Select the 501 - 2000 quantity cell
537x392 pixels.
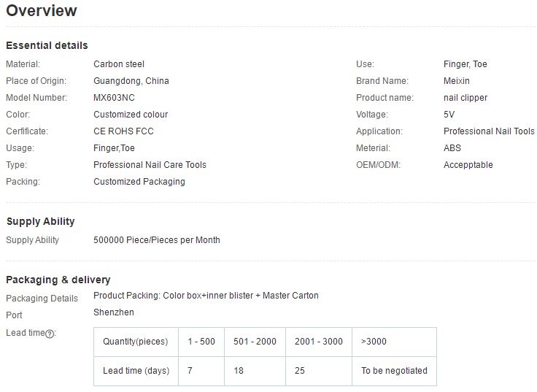255,342
